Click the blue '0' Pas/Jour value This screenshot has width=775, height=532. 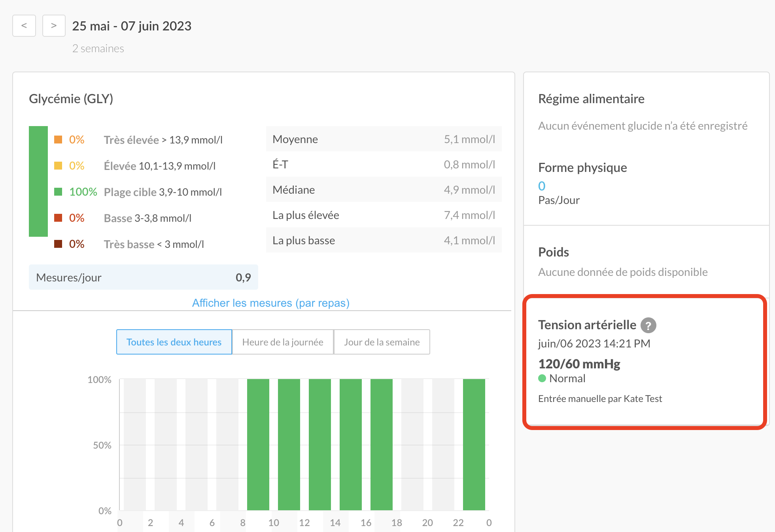click(x=542, y=186)
